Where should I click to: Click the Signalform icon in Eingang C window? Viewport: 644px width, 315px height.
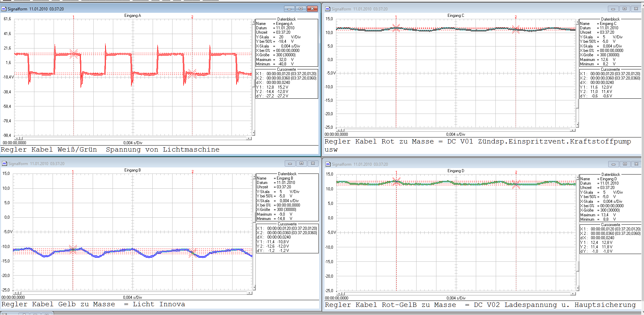point(328,9)
